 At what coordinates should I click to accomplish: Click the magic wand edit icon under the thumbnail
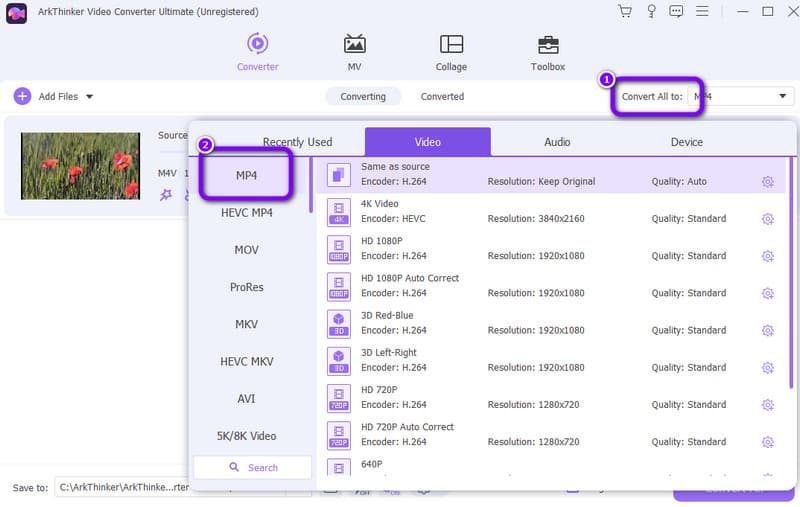point(166,194)
